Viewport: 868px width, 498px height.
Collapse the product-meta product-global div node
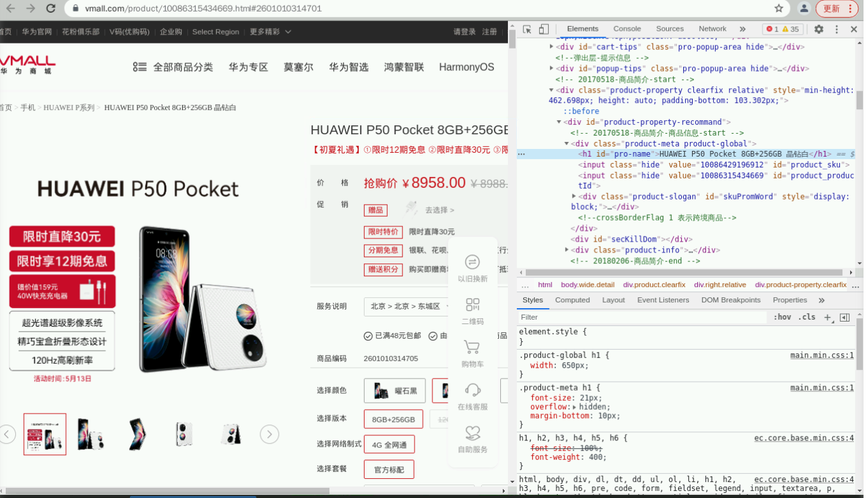pos(566,144)
